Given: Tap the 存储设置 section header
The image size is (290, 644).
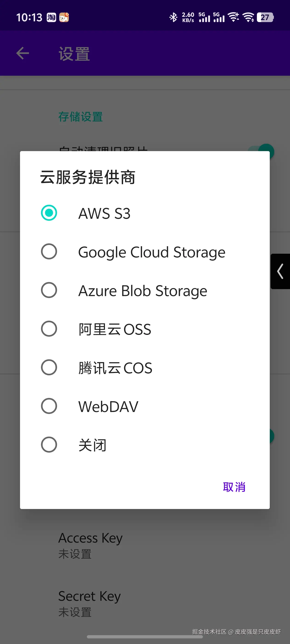Looking at the screenshot, I should (x=81, y=117).
